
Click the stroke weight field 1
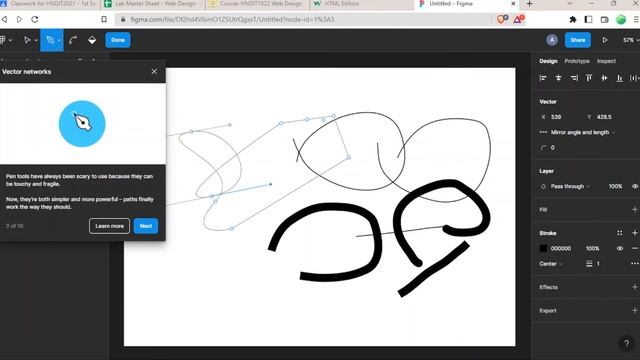(x=598, y=264)
